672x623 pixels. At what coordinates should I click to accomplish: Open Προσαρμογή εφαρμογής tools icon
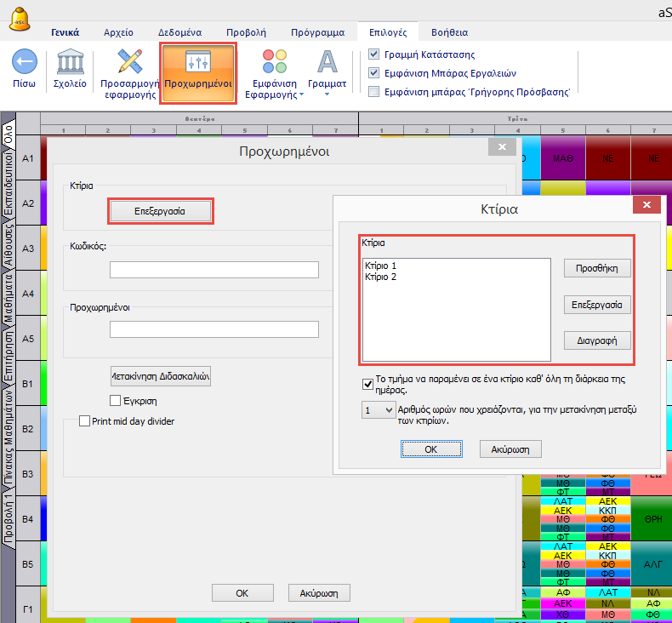[x=130, y=62]
